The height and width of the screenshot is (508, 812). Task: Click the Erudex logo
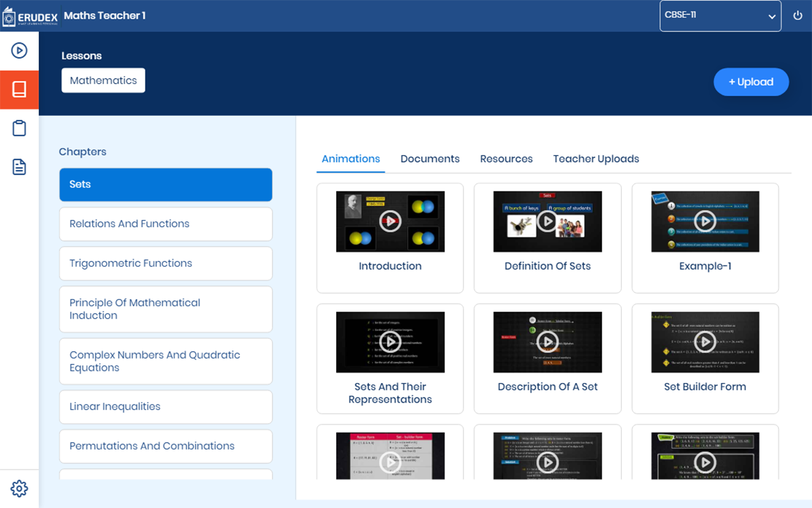pos(29,16)
